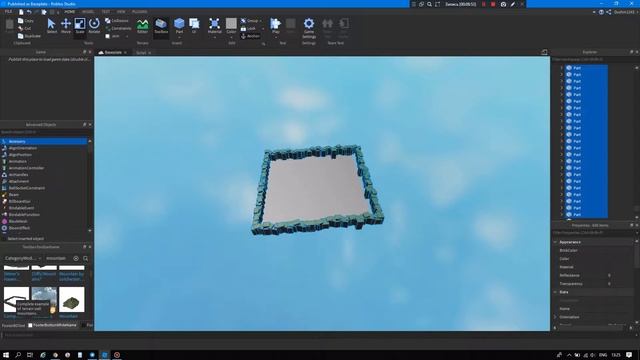Switch to the TEST ribbon tab

point(105,12)
